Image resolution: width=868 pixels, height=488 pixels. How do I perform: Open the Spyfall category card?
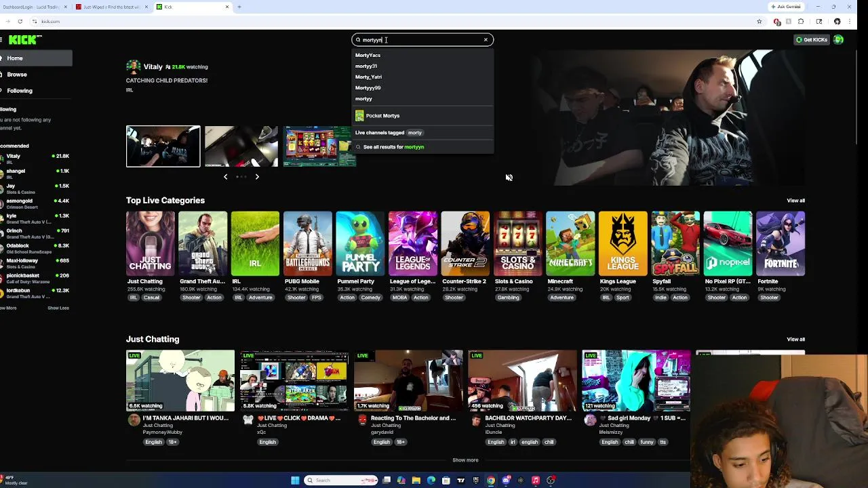coord(675,244)
